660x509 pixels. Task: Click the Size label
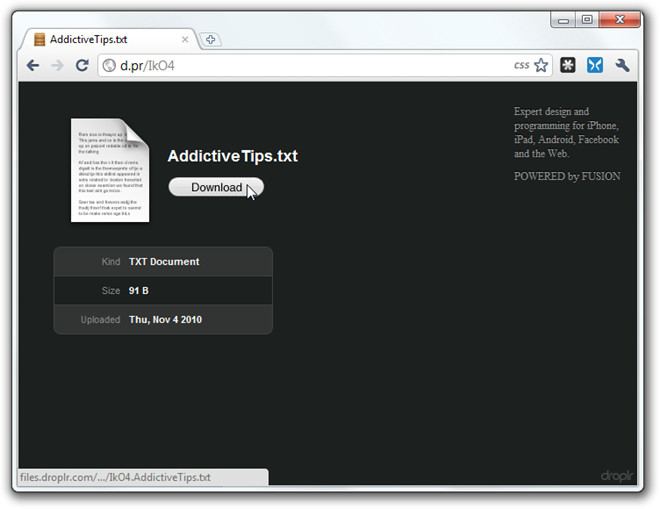pyautogui.click(x=111, y=290)
